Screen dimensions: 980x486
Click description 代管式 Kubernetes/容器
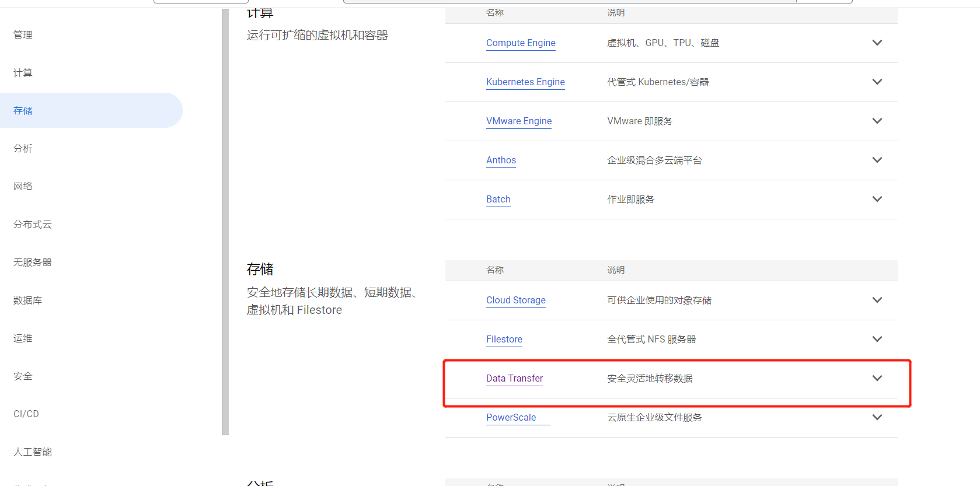pyautogui.click(x=658, y=82)
